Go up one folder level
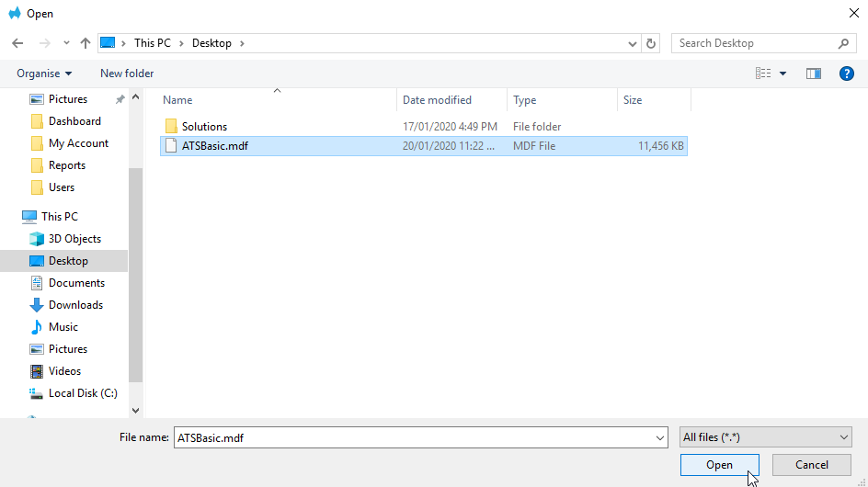This screenshot has width=868, height=487. [x=86, y=43]
